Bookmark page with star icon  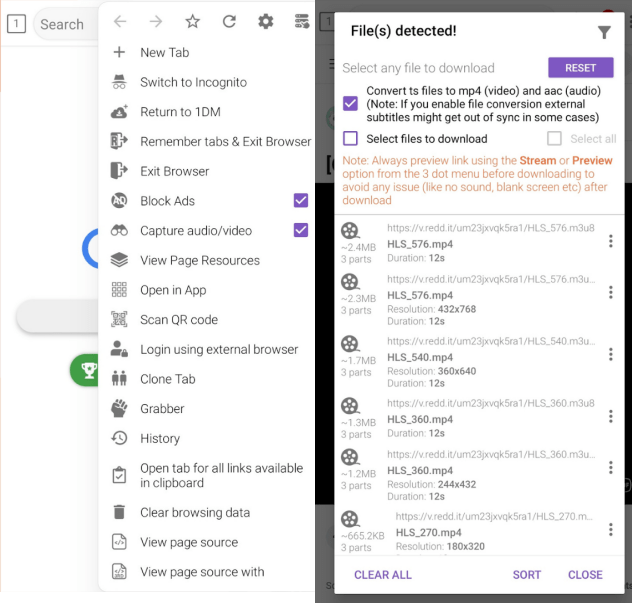193,22
